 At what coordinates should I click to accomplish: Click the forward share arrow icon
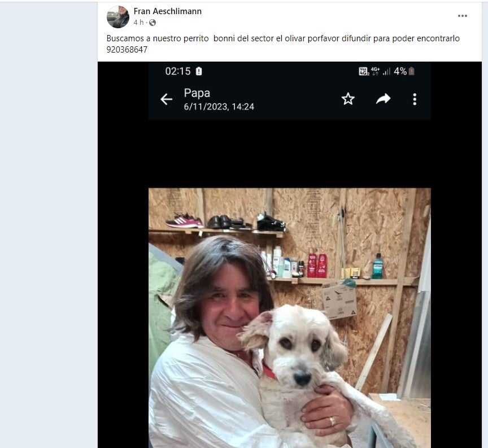[x=383, y=99]
